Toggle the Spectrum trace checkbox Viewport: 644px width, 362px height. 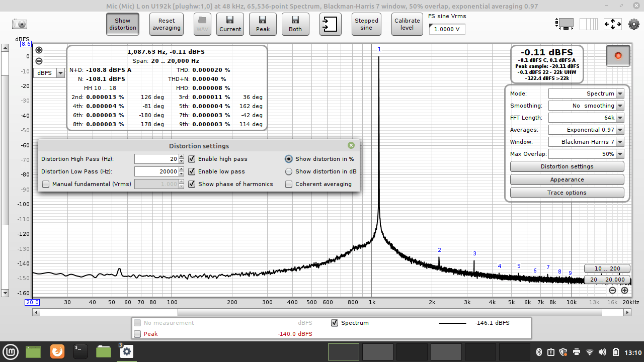pyautogui.click(x=335, y=323)
